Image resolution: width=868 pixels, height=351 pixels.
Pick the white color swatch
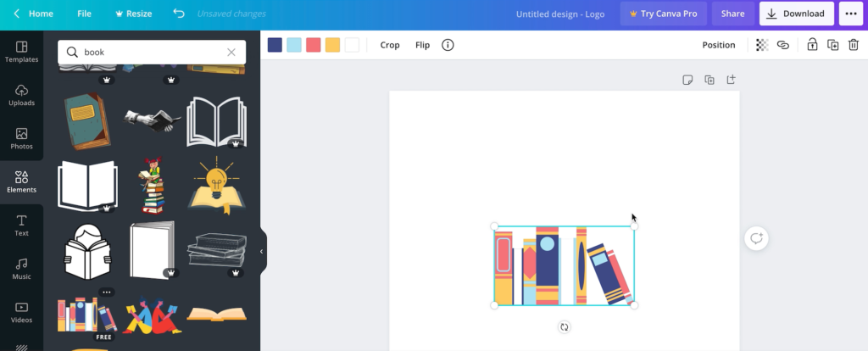(352, 45)
